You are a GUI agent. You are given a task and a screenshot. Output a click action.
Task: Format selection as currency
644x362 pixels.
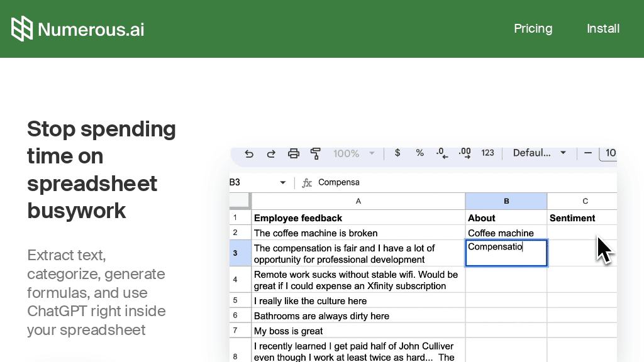point(397,153)
